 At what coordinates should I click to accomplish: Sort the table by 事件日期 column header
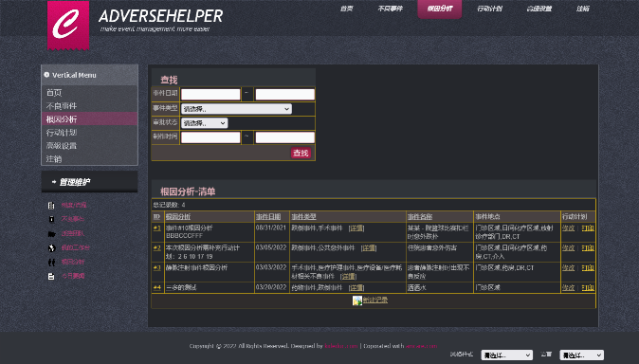coord(268,216)
